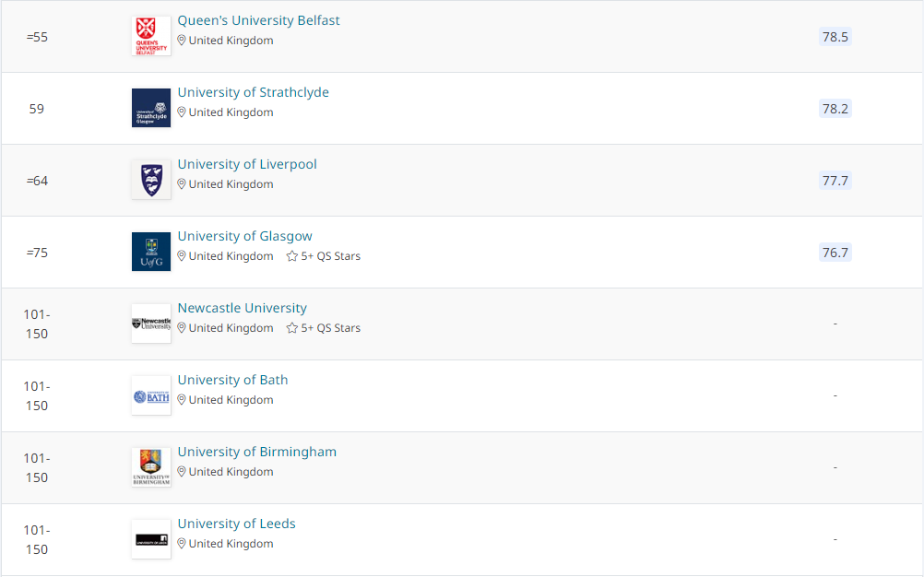Image resolution: width=924 pixels, height=577 pixels.
Task: Click the University of Birmingham crest logo
Action: 151,467
